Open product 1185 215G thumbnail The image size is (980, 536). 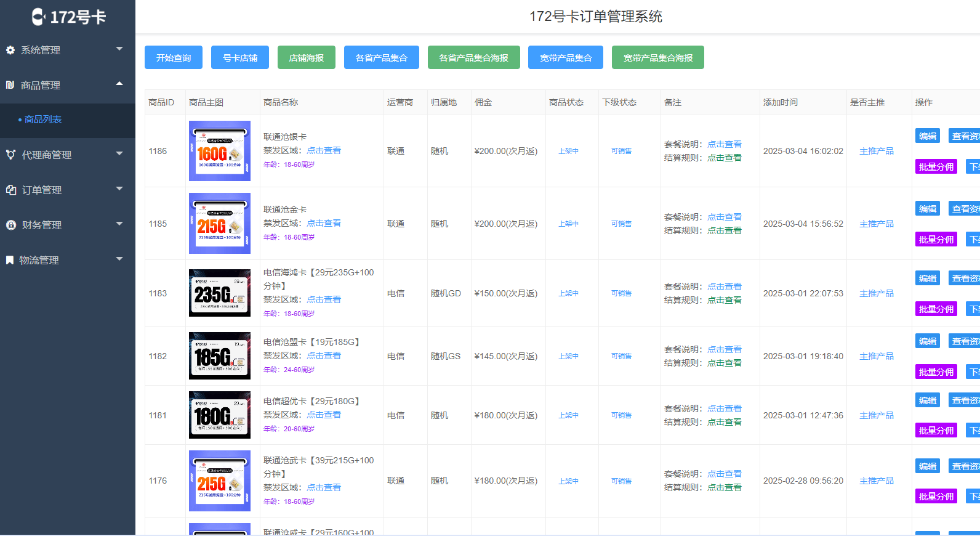point(220,224)
